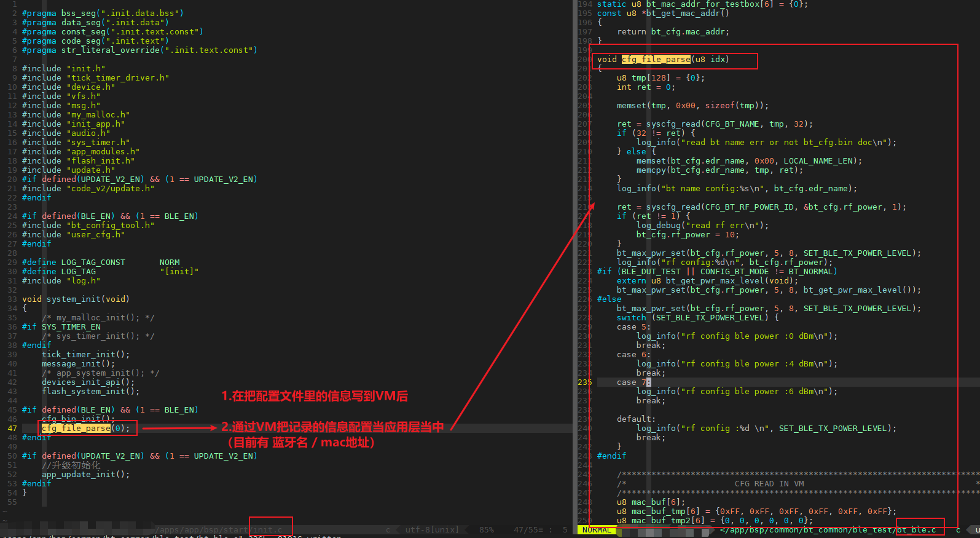Click the 'rf config ble power :4 dBm' line
Image resolution: width=980 pixels, height=538 pixels.
click(737, 363)
